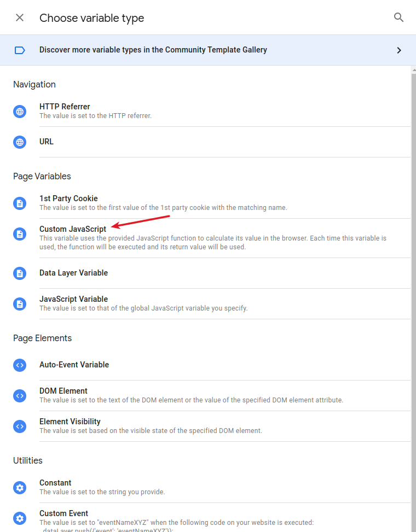Choose 1st Party Cookie variable

[68, 198]
